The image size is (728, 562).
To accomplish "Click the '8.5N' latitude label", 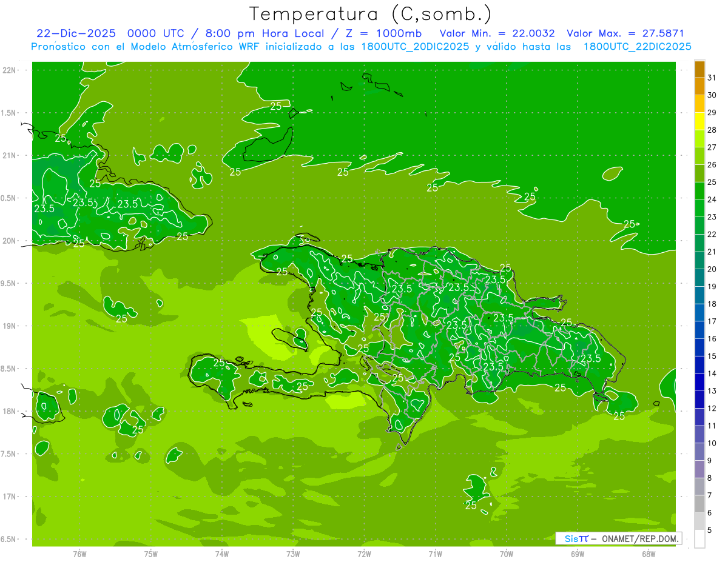I will (9, 369).
